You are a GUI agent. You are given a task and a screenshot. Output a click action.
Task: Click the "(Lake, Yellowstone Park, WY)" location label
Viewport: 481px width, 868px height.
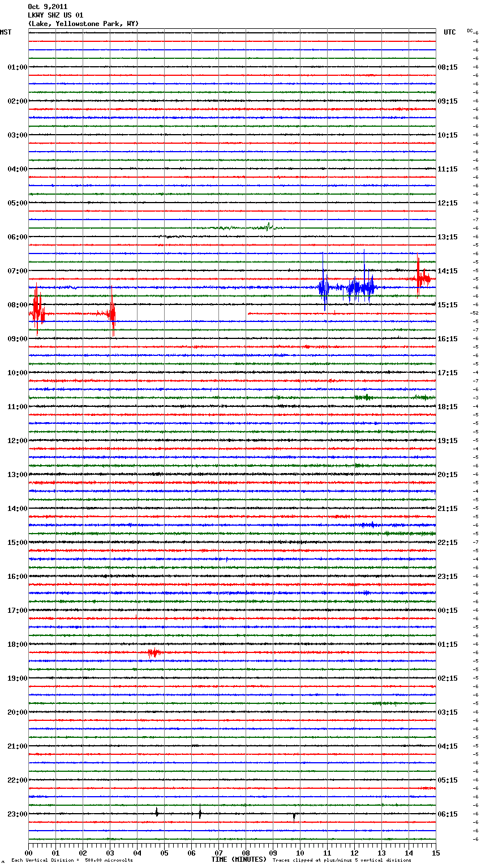point(83,24)
